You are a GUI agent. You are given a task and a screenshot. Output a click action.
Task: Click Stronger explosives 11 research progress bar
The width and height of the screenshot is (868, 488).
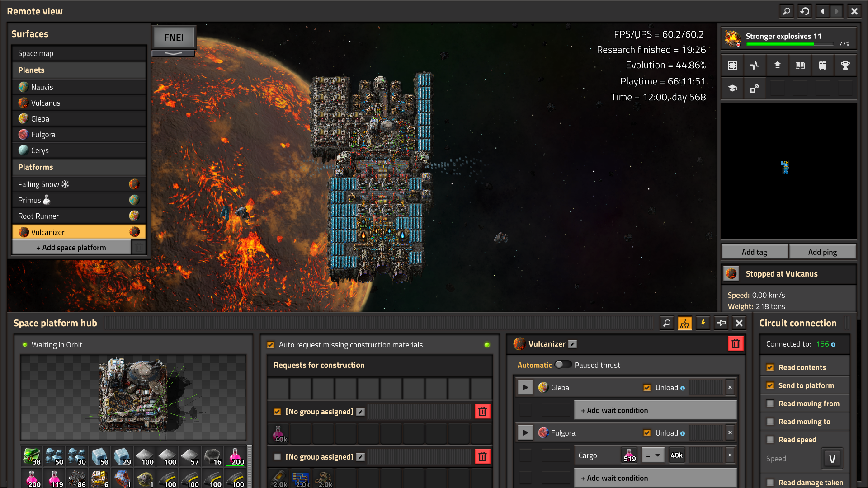[789, 44]
